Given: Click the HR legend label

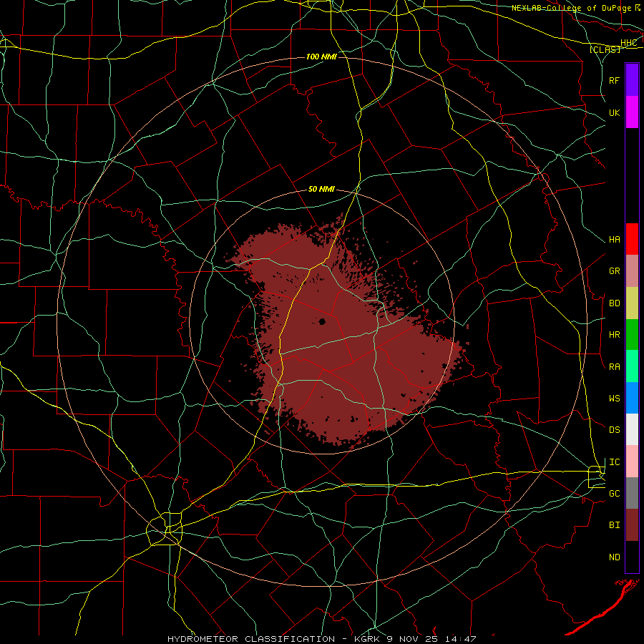Looking at the screenshot, I should [x=614, y=335].
